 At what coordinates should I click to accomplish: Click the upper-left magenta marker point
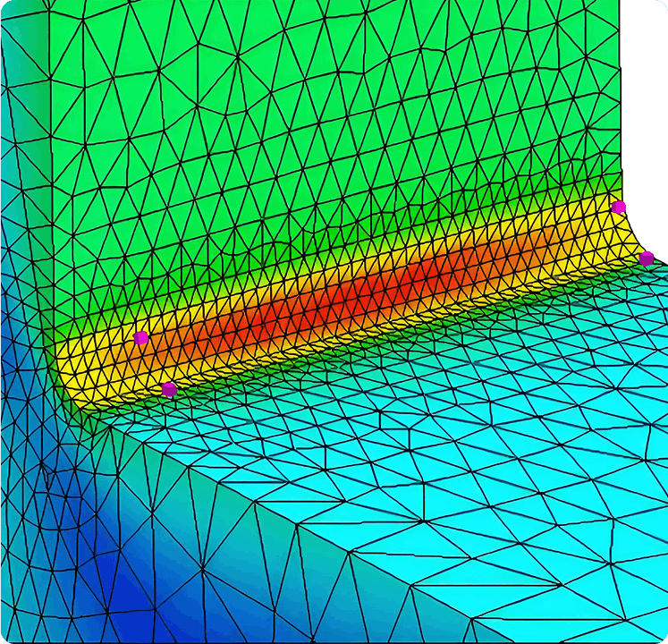pyautogui.click(x=140, y=337)
